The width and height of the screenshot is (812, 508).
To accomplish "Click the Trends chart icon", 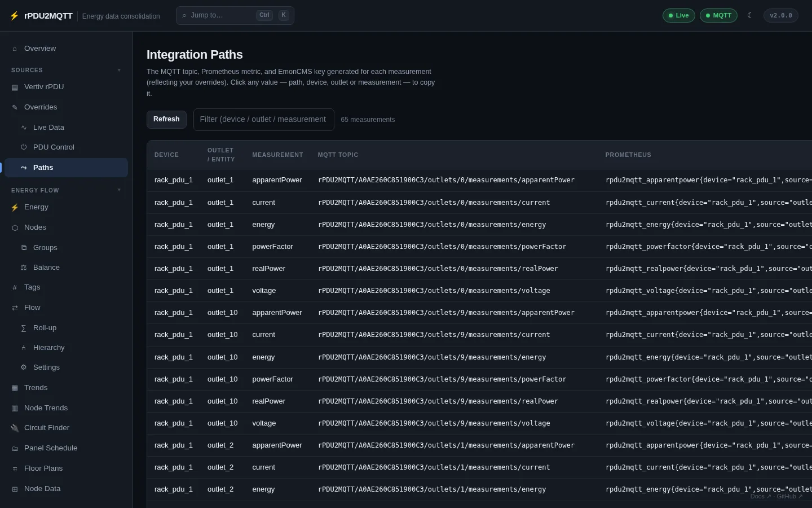I will [x=15, y=388].
